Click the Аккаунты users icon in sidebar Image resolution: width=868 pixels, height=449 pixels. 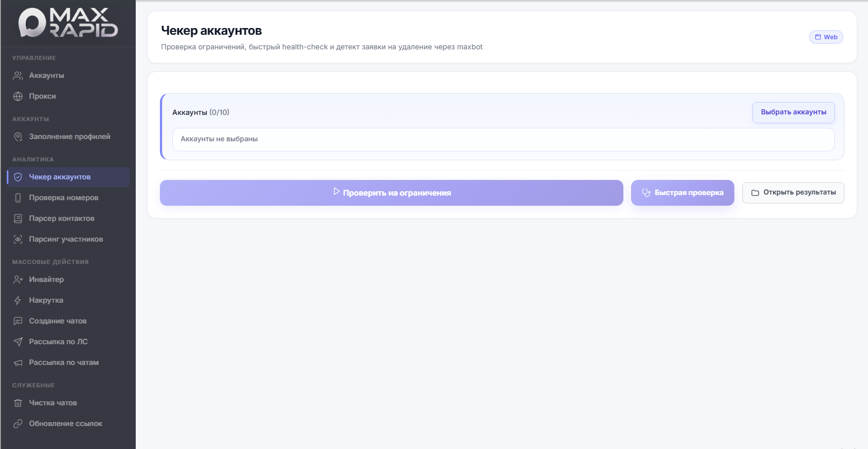point(18,76)
